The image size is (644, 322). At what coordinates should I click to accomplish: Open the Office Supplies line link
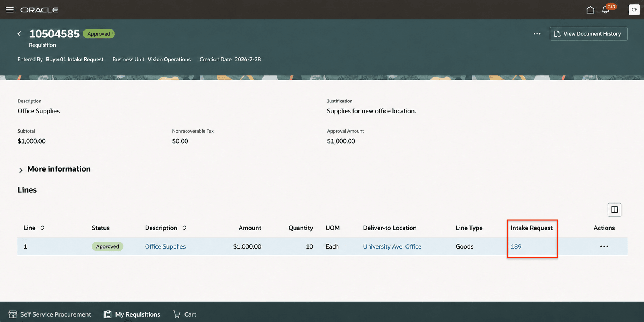coord(165,246)
